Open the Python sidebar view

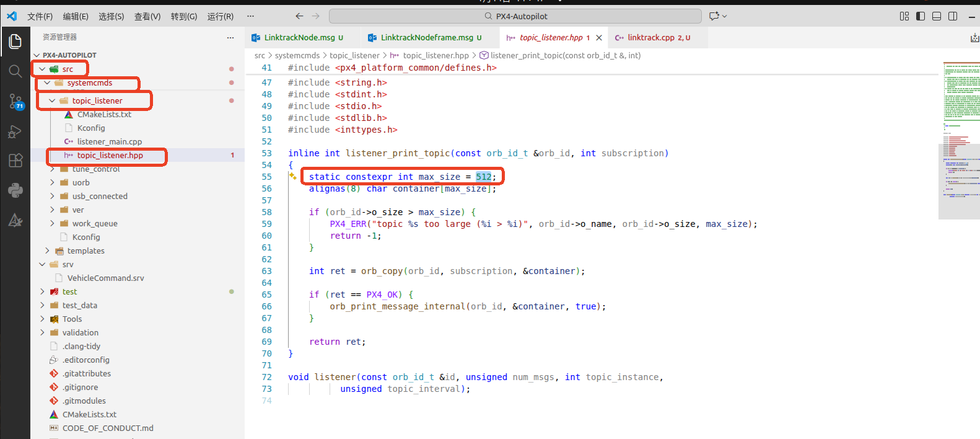pos(15,190)
